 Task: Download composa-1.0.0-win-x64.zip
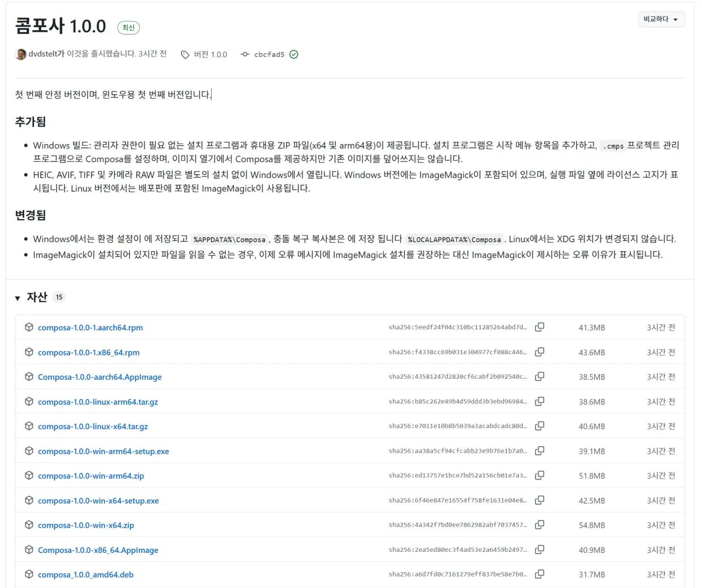pyautogui.click(x=86, y=526)
